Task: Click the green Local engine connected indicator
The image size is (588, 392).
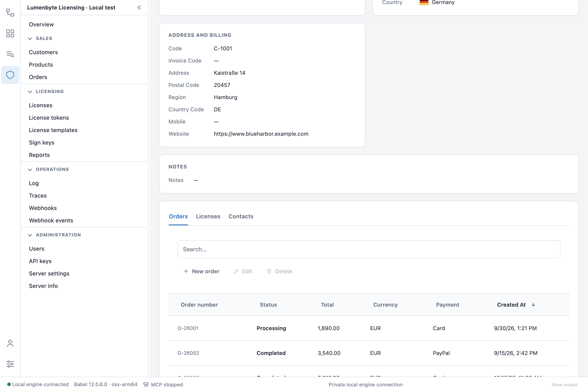Action: pyautogui.click(x=9, y=384)
